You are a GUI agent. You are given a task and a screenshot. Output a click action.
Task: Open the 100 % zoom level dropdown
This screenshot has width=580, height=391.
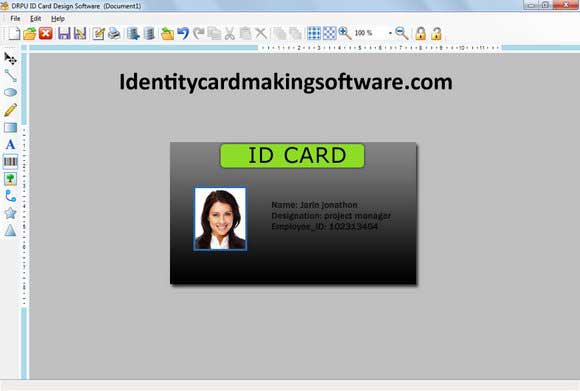[390, 33]
